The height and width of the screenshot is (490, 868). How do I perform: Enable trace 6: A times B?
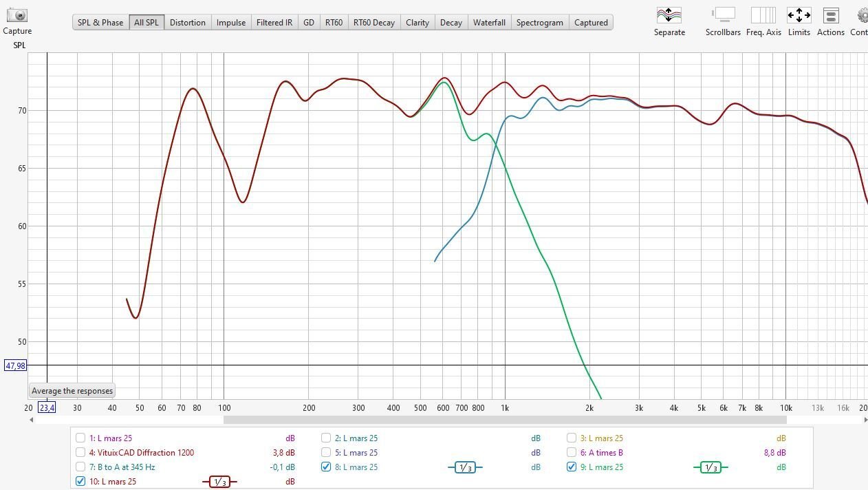[572, 452]
